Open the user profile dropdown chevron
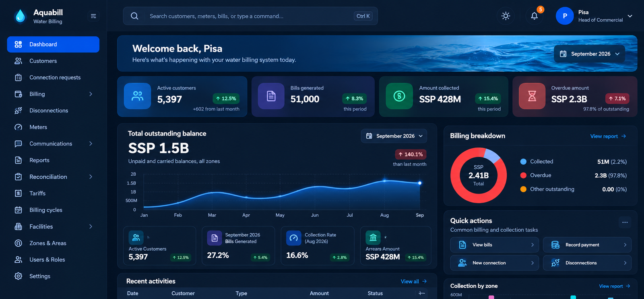The image size is (644, 299). click(x=630, y=16)
